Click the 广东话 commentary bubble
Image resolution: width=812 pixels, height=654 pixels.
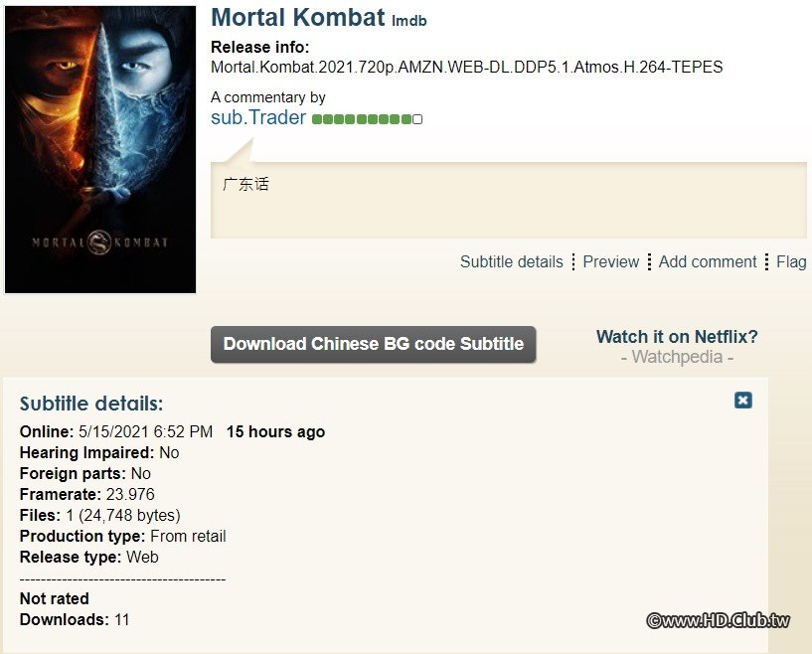click(244, 184)
